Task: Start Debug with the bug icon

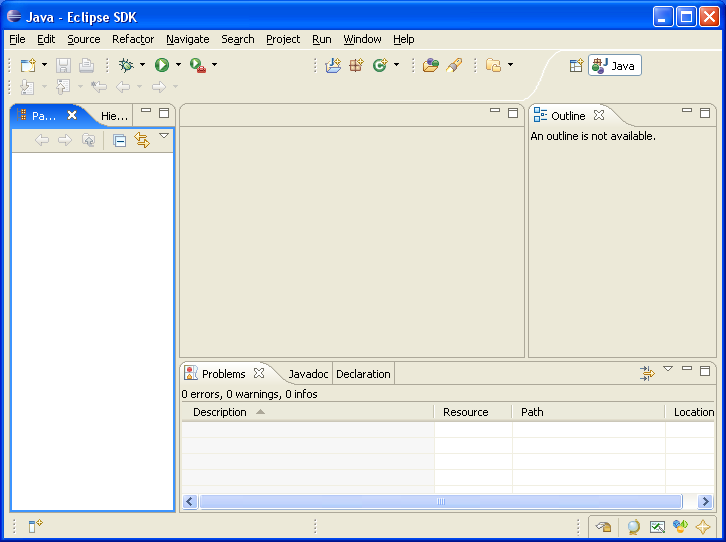Action: pyautogui.click(x=126, y=65)
